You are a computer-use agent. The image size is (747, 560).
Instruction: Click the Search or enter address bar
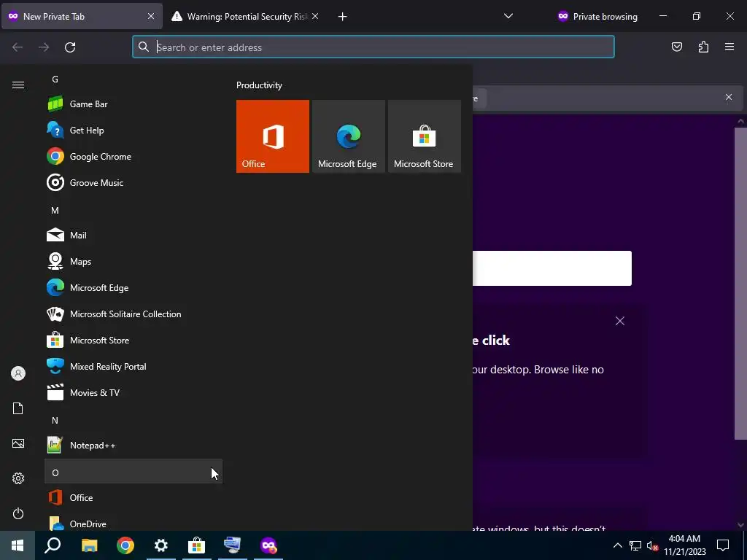click(373, 47)
